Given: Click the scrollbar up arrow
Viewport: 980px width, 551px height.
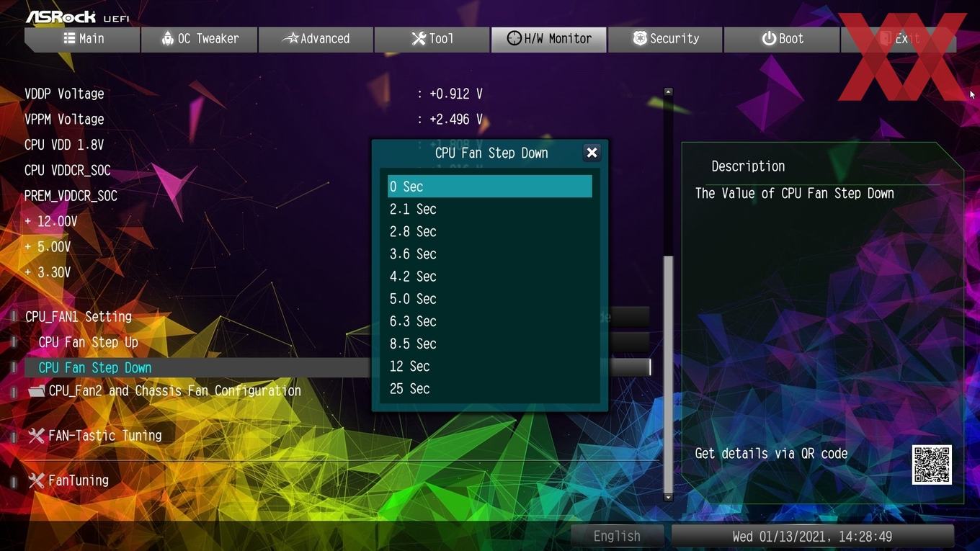Looking at the screenshot, I should (668, 92).
